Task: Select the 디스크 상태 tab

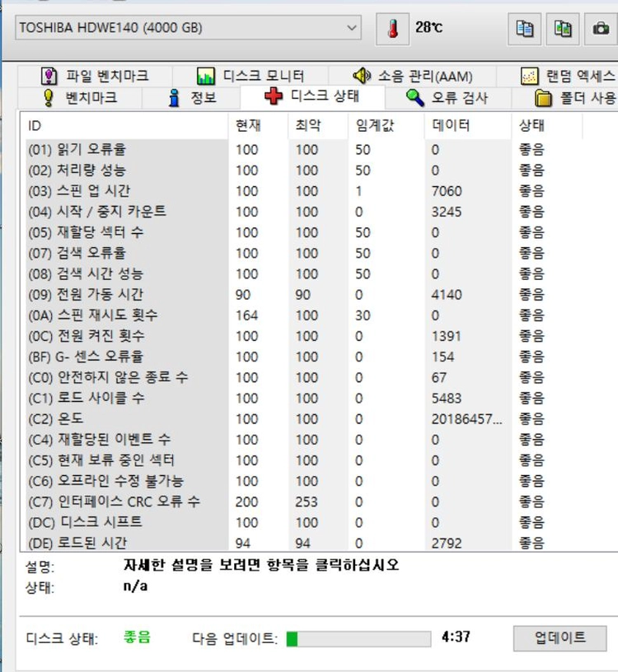Action: click(x=312, y=96)
